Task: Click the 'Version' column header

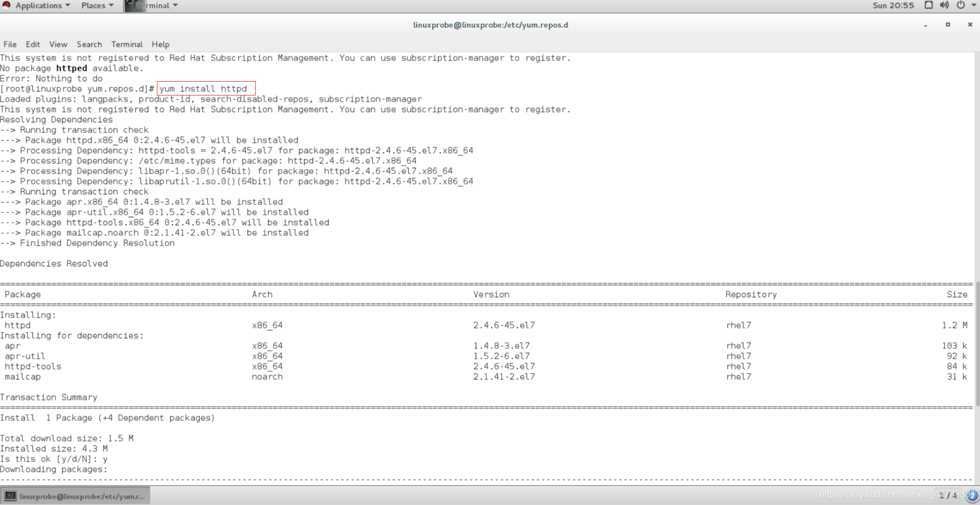Action: coord(491,295)
